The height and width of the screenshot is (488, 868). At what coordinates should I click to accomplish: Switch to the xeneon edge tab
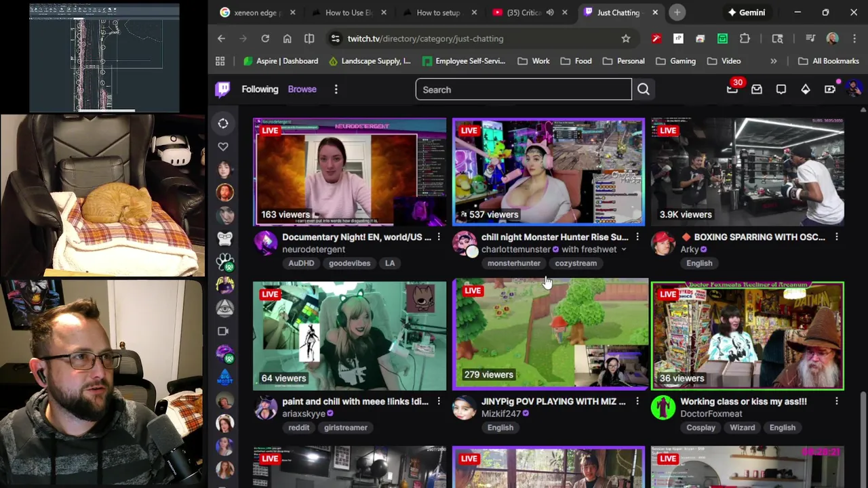(x=256, y=12)
